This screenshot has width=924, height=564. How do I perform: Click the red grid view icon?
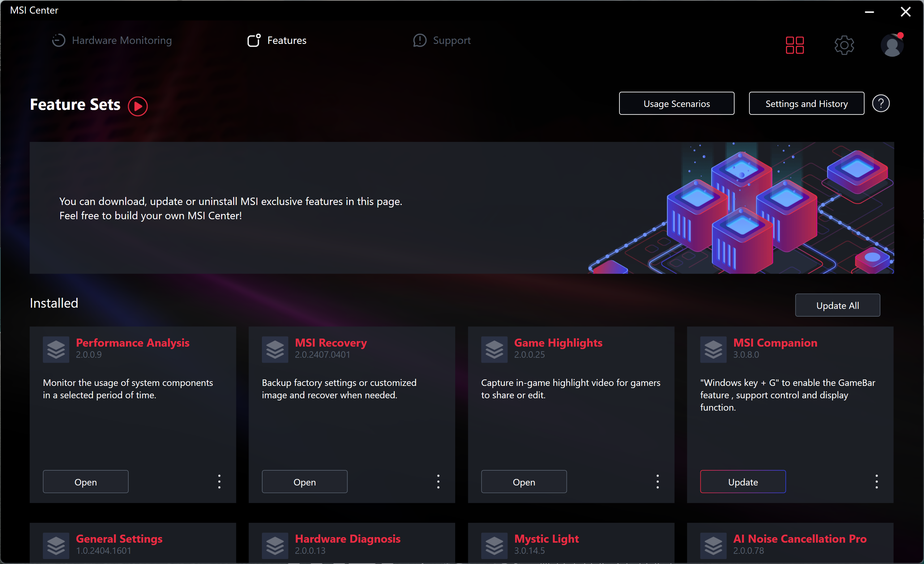[x=795, y=45]
